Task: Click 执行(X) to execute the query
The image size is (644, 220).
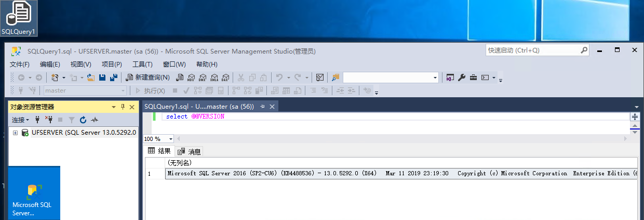Action: click(150, 90)
